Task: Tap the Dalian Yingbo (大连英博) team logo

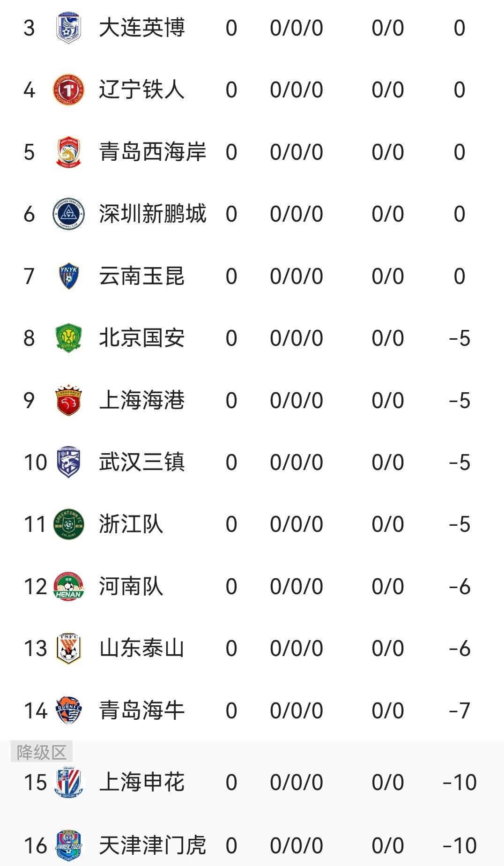Action: (68, 28)
